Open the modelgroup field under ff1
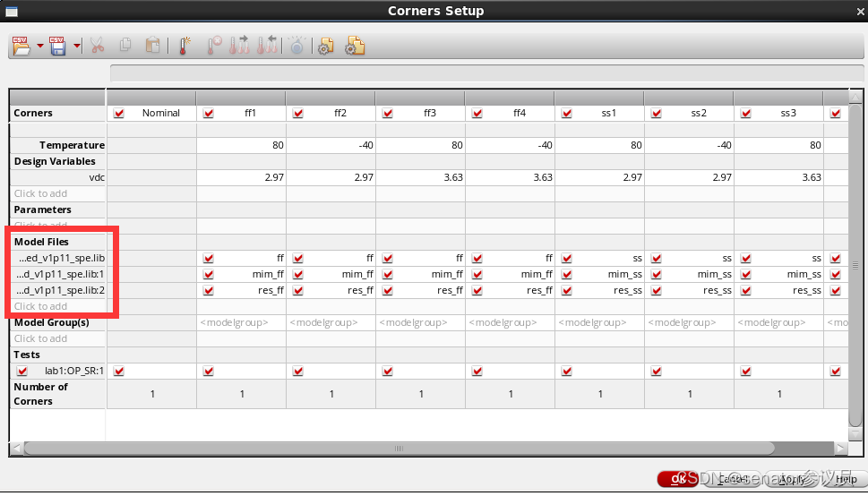 [x=241, y=322]
